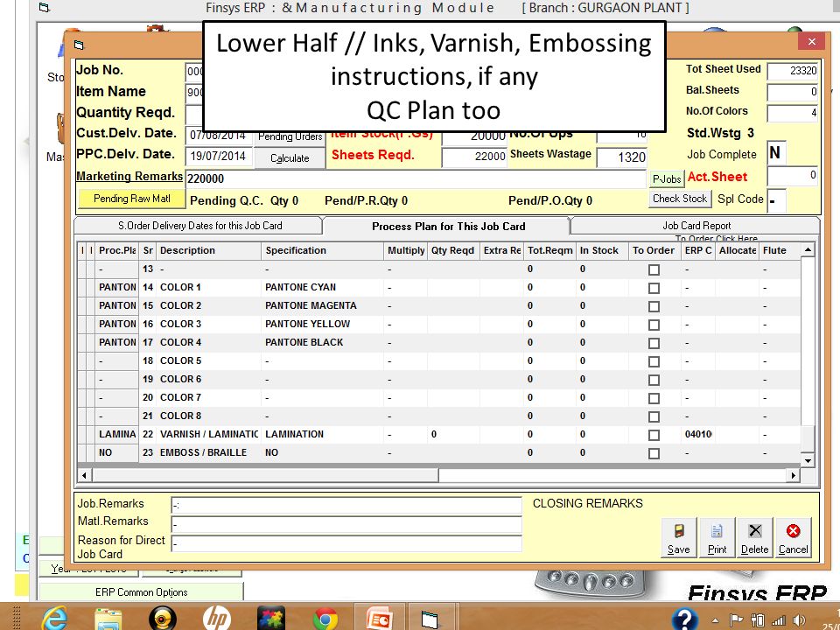
Task: Click the Pending Orders button
Action: point(290,136)
